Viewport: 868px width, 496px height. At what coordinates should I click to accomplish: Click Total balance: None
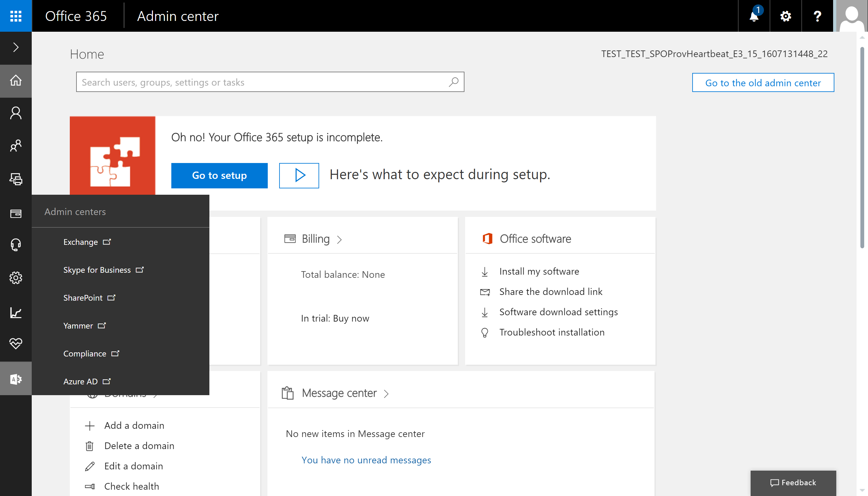(x=343, y=275)
